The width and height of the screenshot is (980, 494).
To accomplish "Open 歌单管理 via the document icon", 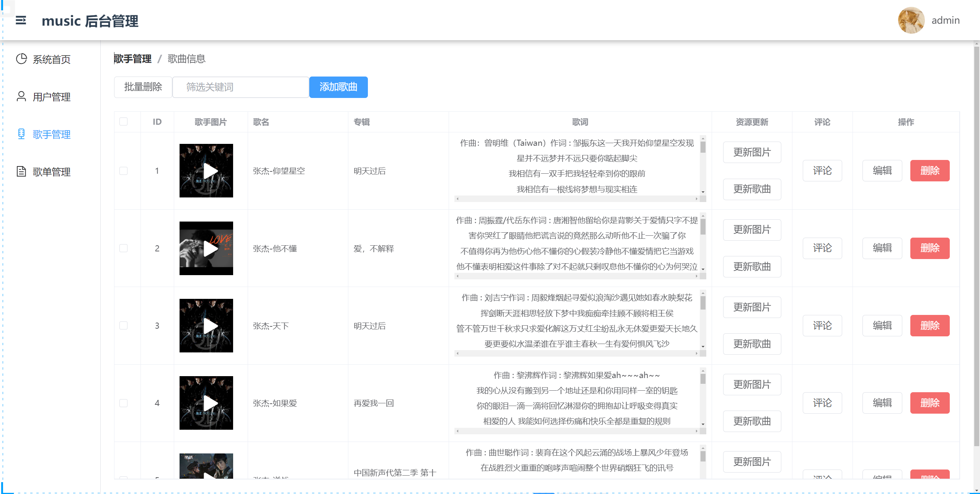I will (21, 172).
